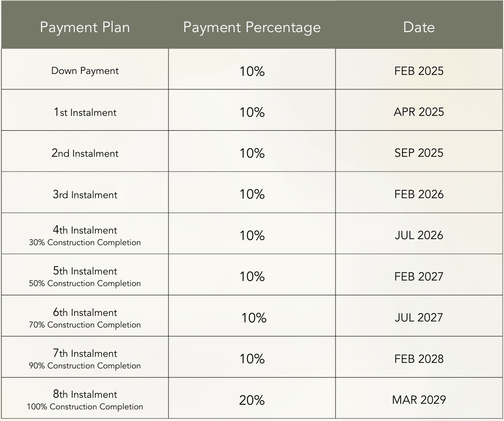Select the 2nd Instalment cell
504x421 pixels.
85,153
